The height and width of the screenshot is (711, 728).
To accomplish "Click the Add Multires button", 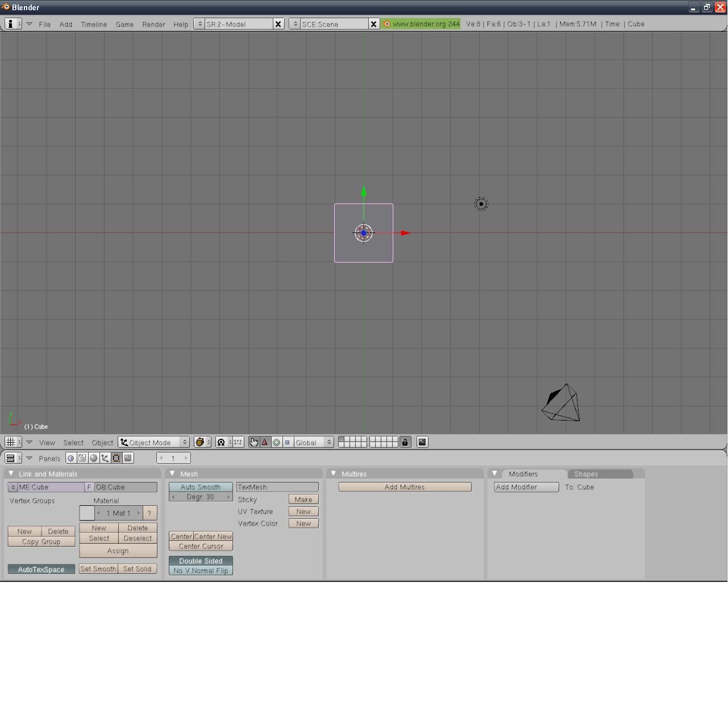I will [x=405, y=487].
